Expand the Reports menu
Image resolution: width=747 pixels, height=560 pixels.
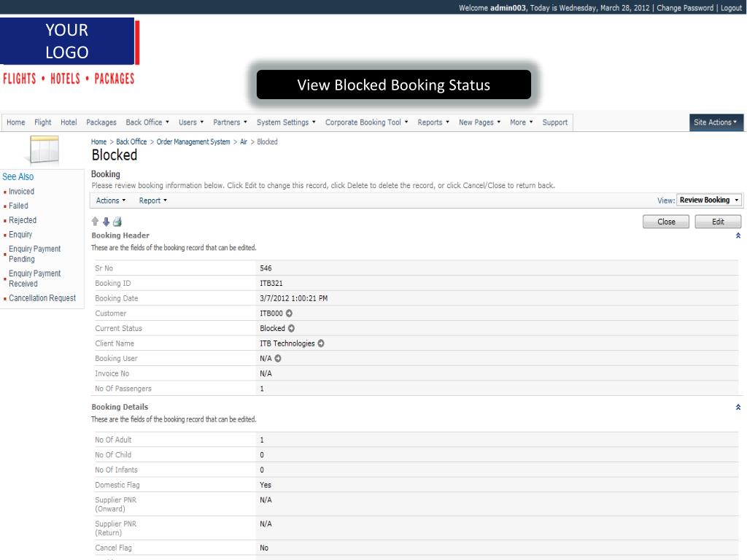[x=433, y=122]
